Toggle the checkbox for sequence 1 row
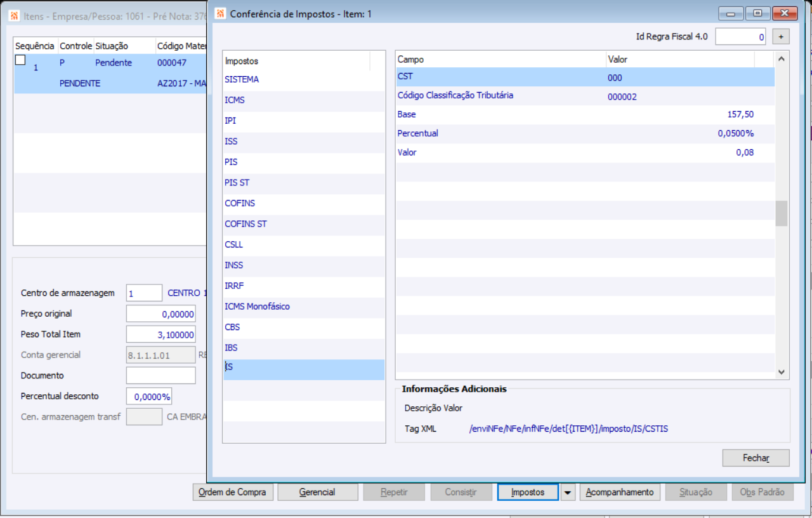This screenshot has height=518, width=812. click(x=20, y=60)
